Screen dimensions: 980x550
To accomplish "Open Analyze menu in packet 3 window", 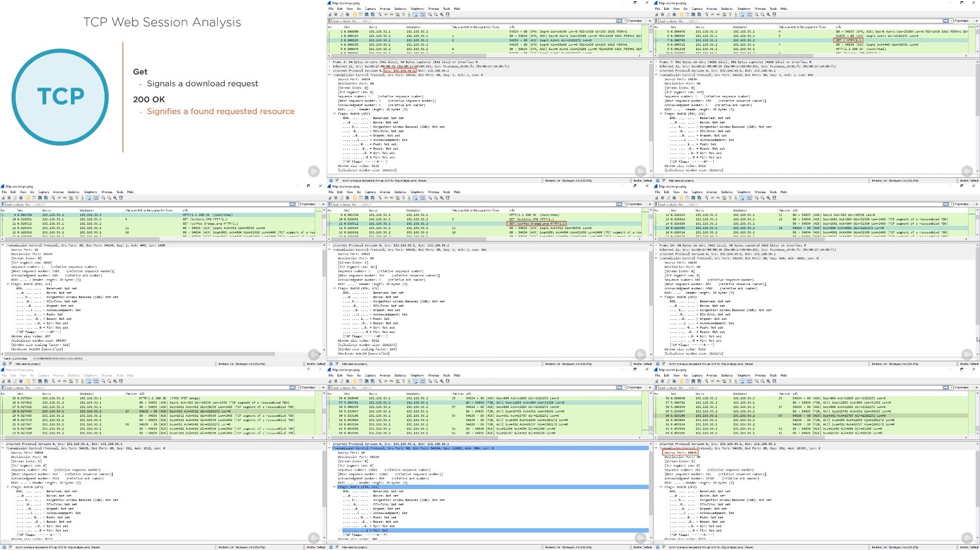I will pos(385,9).
